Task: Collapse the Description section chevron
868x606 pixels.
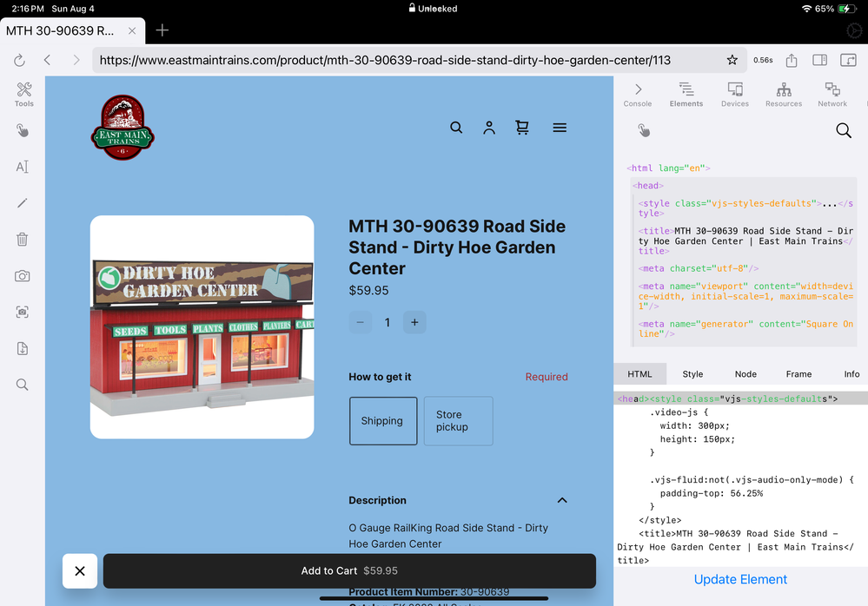Action: coord(562,500)
